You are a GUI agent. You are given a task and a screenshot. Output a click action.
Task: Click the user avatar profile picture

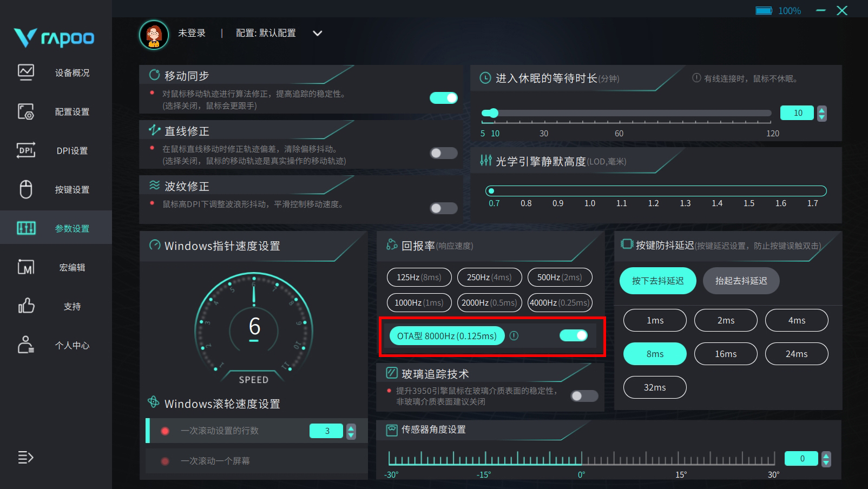click(154, 34)
